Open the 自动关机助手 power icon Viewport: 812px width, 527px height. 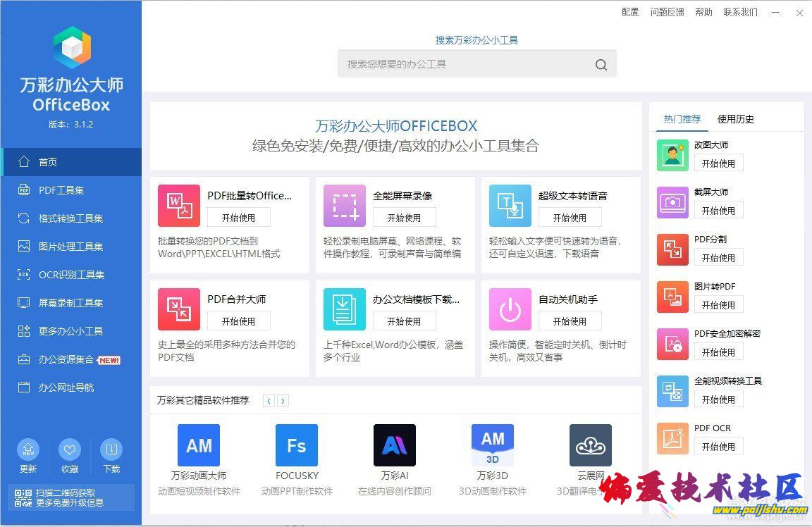510,309
